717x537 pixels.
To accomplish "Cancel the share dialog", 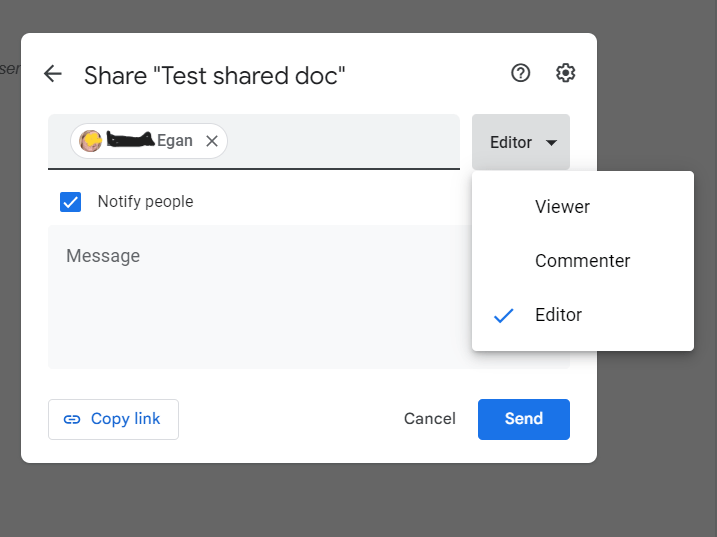I will pos(429,419).
